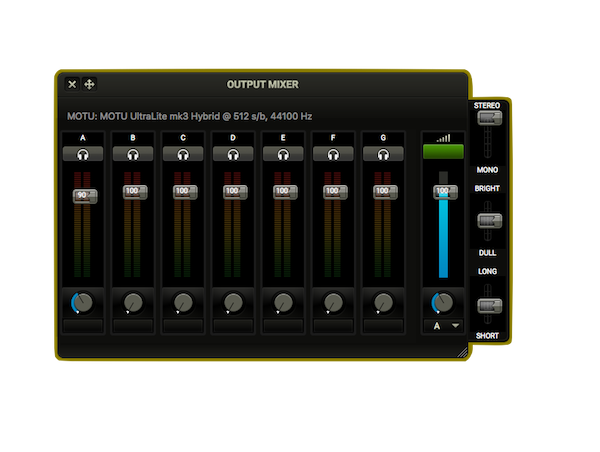The height and width of the screenshot is (452, 600).
Task: Click the STEREO label
Action: (487, 105)
